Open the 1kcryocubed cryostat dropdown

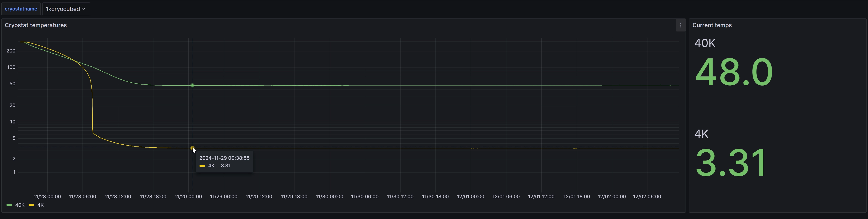[x=66, y=9]
